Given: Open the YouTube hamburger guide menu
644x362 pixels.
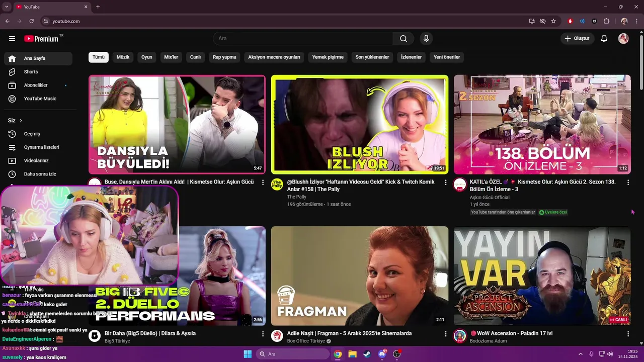Looking at the screenshot, I should 12,39.
